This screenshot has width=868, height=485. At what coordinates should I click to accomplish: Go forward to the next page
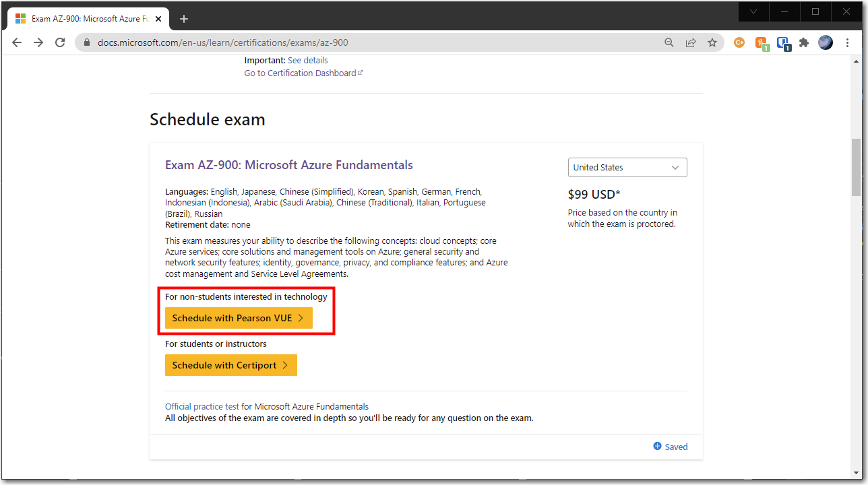[38, 42]
